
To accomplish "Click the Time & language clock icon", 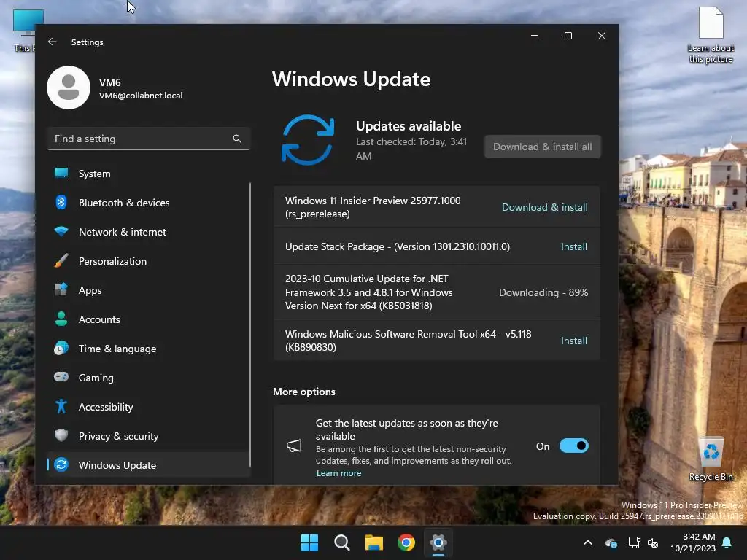I will tap(61, 348).
